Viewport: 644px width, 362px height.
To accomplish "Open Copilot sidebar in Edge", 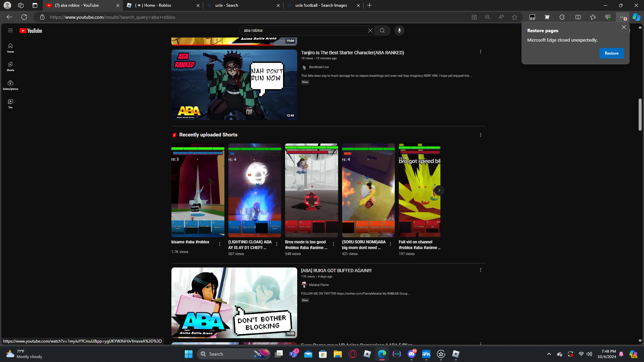I will pyautogui.click(x=636, y=17).
